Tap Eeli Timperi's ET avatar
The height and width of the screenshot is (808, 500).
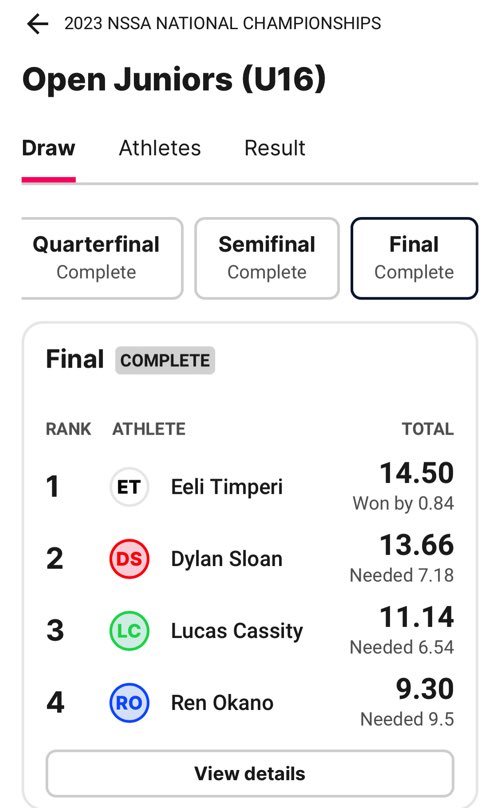point(129,487)
